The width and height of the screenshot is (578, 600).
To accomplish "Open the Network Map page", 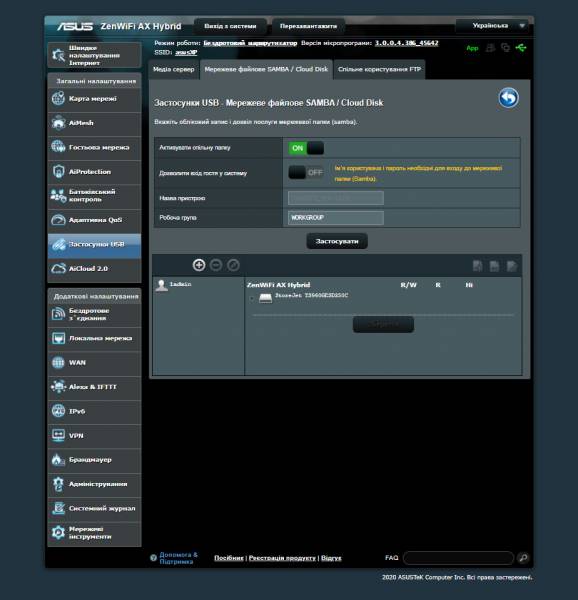I will pyautogui.click(x=94, y=99).
